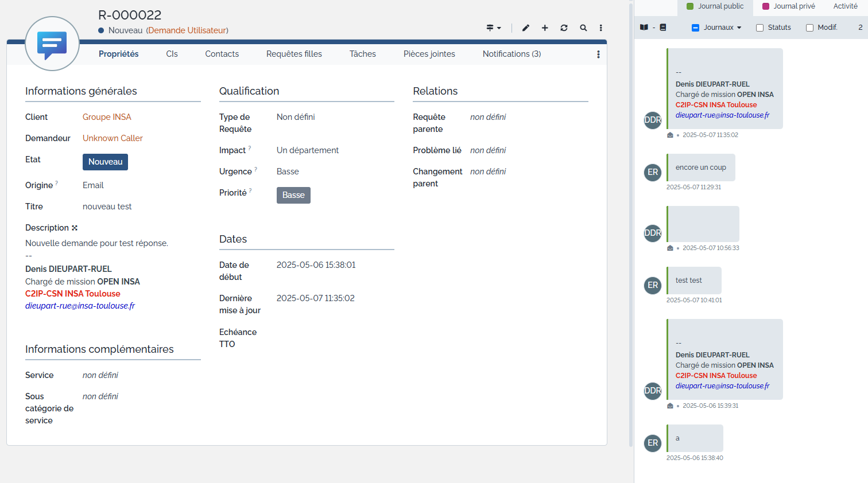Image resolution: width=868 pixels, height=483 pixels.
Task: Open the display options dropdown in header
Action: 493,28
